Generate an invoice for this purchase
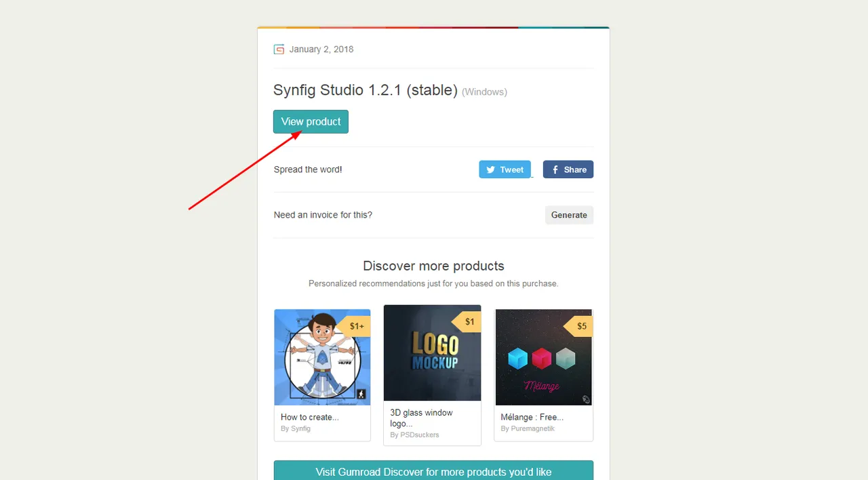Viewport: 868px width, 480px height. coord(569,215)
